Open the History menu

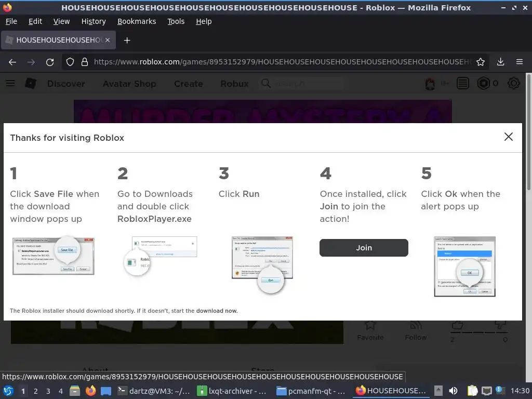click(x=94, y=21)
